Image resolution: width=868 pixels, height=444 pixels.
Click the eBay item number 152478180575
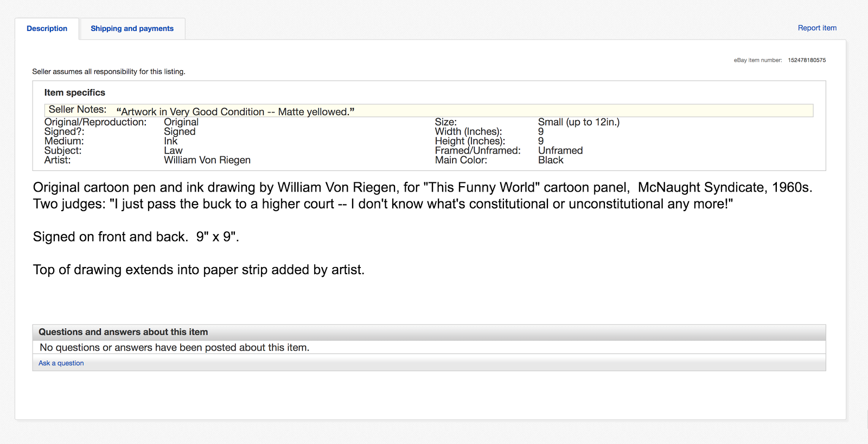point(807,60)
